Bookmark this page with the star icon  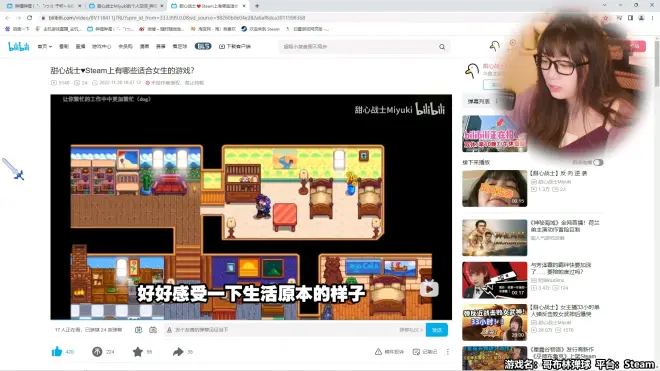pos(605,18)
